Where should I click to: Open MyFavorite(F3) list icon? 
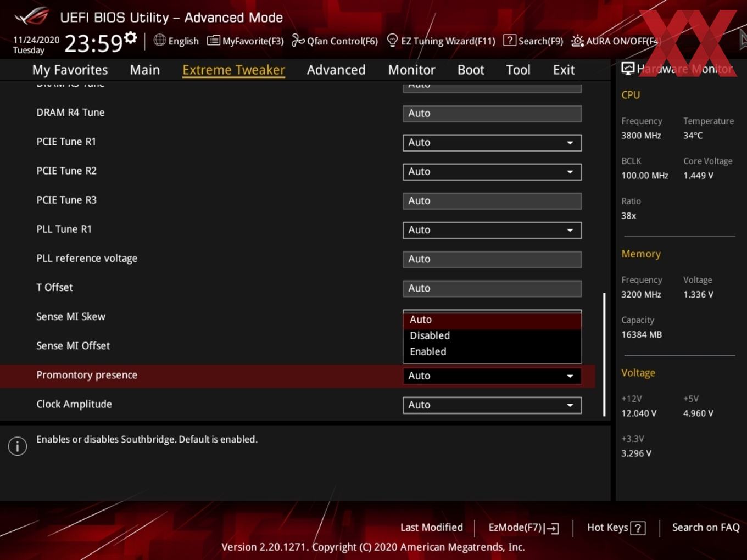[x=213, y=41]
